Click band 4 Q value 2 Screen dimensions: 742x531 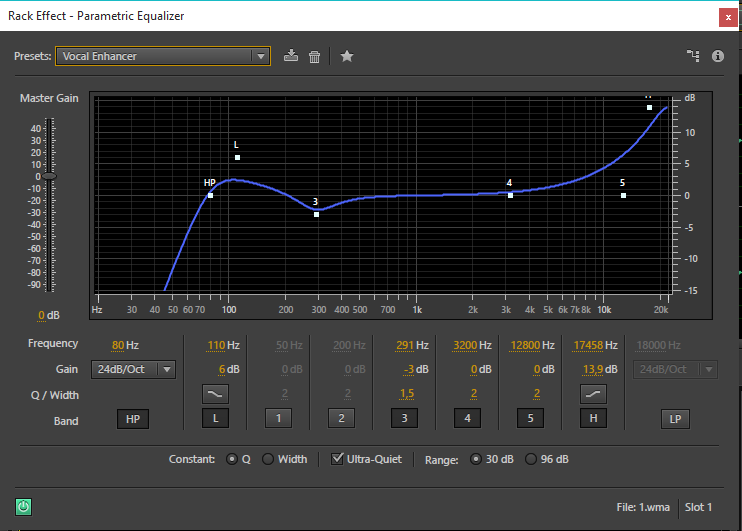(x=474, y=393)
